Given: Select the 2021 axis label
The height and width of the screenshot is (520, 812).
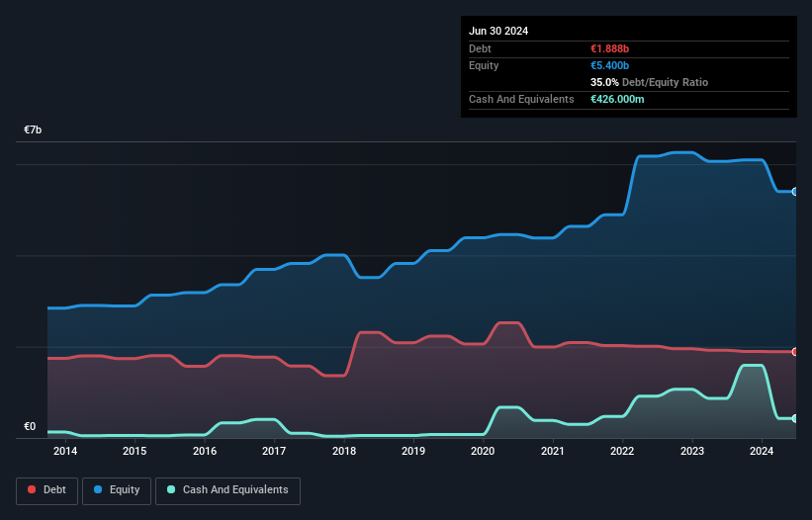Looking at the screenshot, I should coord(553,451).
